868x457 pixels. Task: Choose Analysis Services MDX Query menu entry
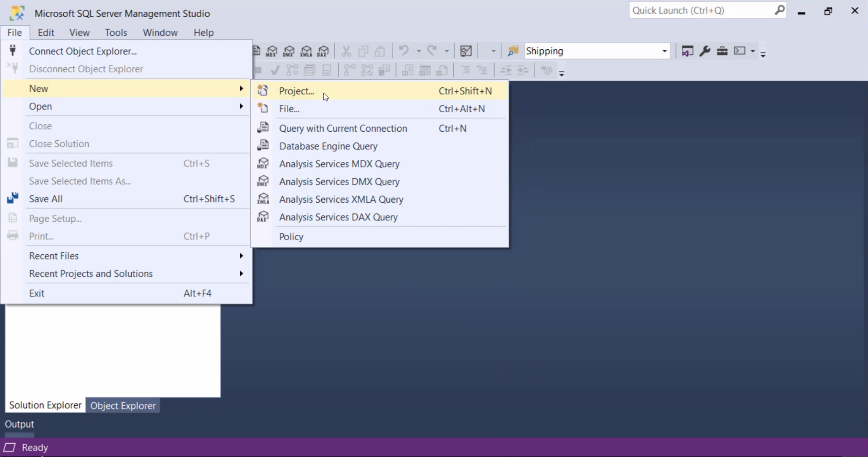click(x=379, y=164)
